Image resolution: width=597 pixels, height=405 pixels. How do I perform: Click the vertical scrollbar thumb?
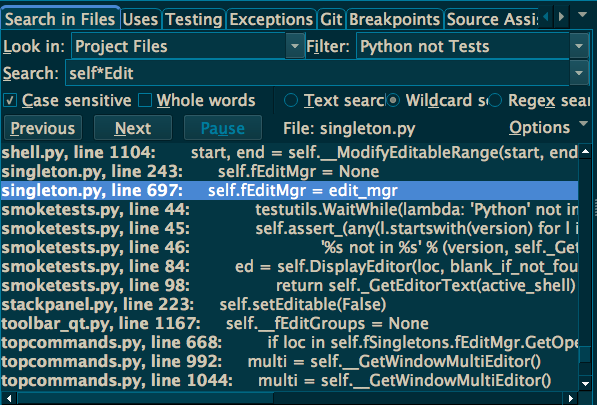585,355
